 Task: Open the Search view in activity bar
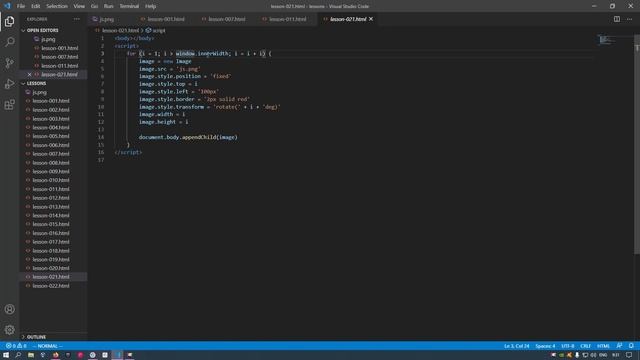pyautogui.click(x=9, y=42)
